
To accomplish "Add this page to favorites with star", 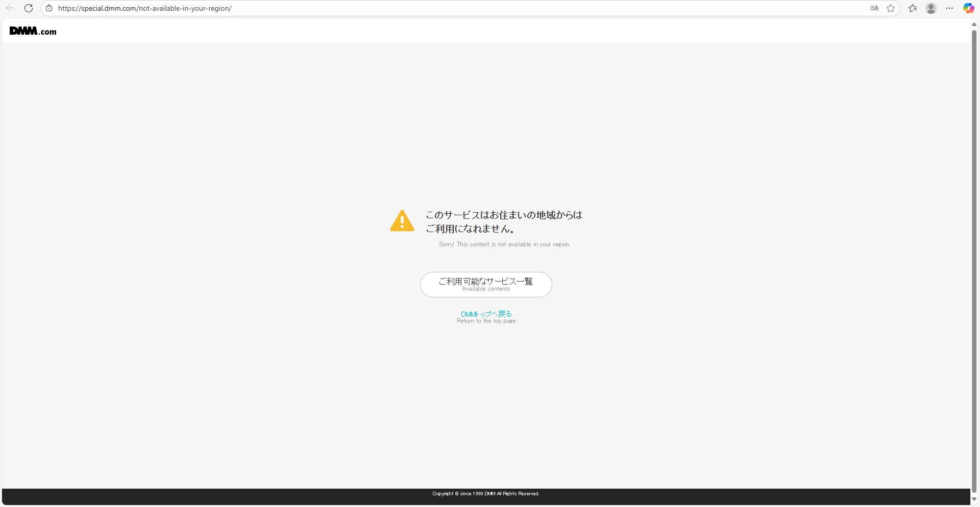I will click(891, 8).
